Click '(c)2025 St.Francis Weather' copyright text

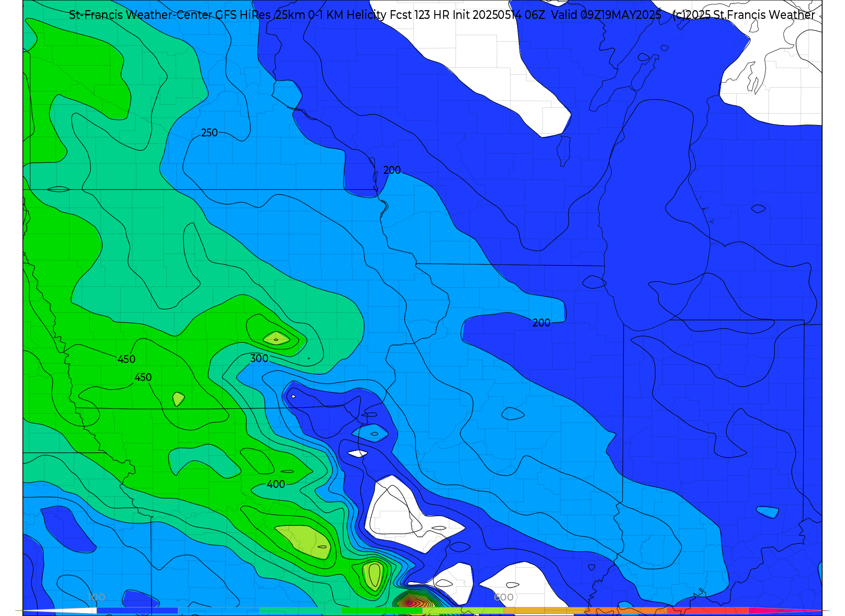point(744,15)
